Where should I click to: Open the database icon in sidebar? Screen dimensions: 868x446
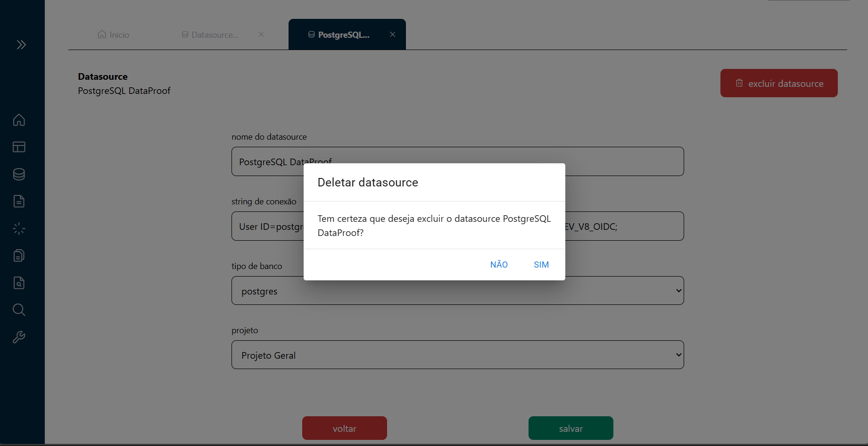[x=19, y=174]
